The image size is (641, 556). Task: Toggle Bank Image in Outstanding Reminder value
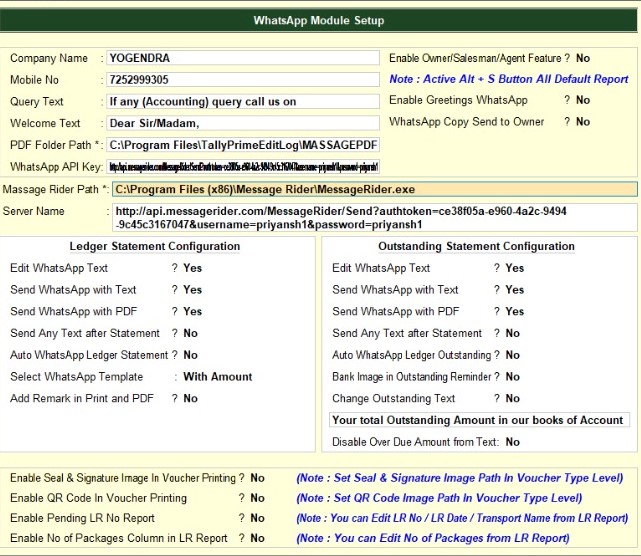(x=513, y=377)
